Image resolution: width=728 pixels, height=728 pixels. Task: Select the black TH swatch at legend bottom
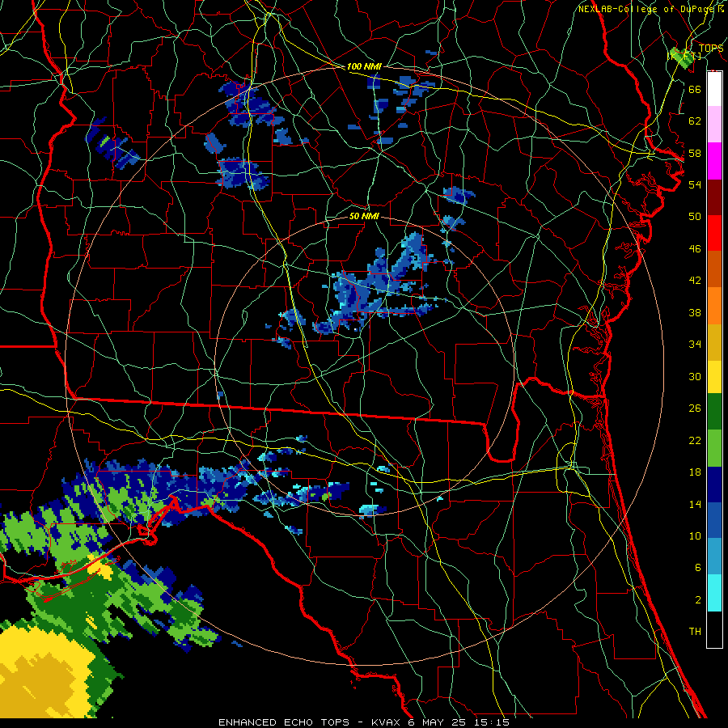point(714,629)
